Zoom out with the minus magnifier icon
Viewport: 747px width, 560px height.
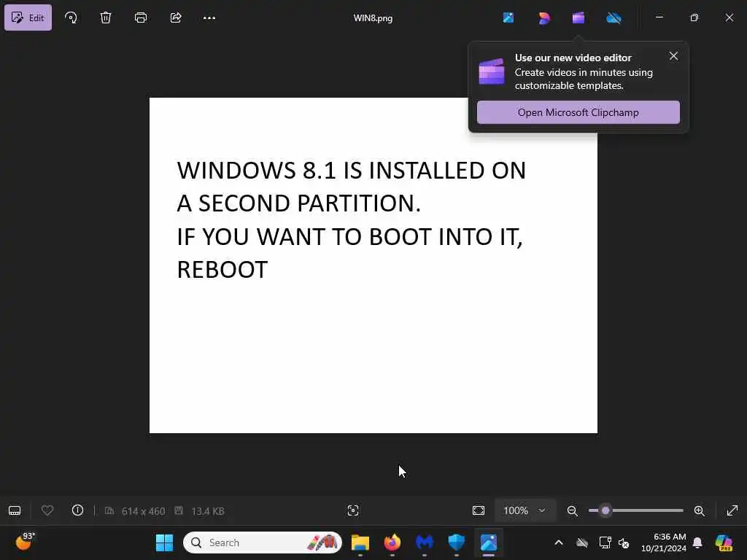click(572, 510)
